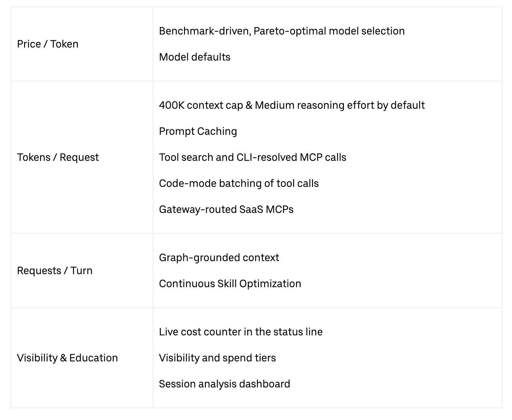Click Code-mode batching of tool calls
This screenshot has width=512, height=420.
coord(239,183)
